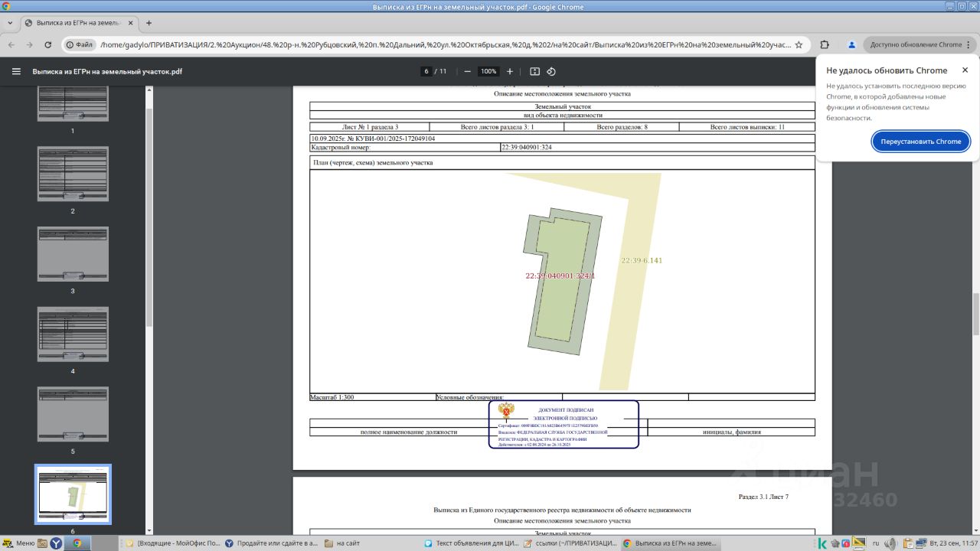Switch to 'Выписка из ЕГРН' taskbar window
The width and height of the screenshot is (980, 551).
(x=670, y=543)
